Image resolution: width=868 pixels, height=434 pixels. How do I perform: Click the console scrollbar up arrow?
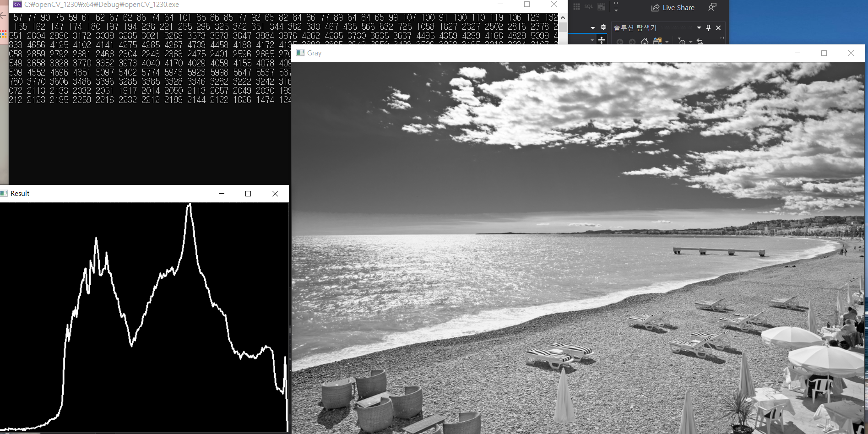tap(563, 18)
